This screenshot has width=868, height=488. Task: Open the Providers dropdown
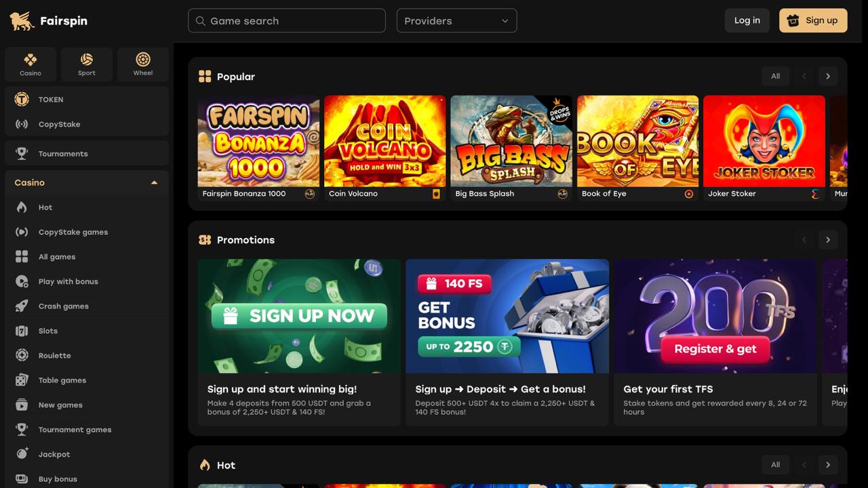click(x=456, y=20)
